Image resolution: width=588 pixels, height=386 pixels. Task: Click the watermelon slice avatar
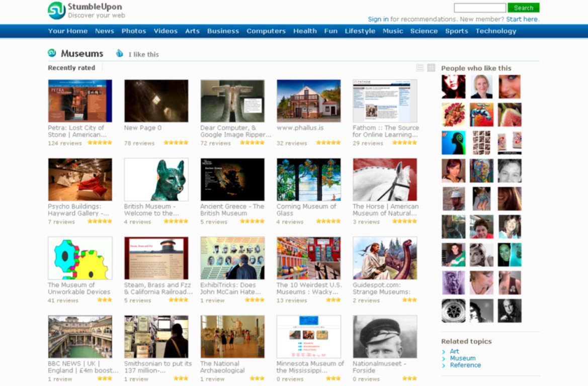(510, 115)
